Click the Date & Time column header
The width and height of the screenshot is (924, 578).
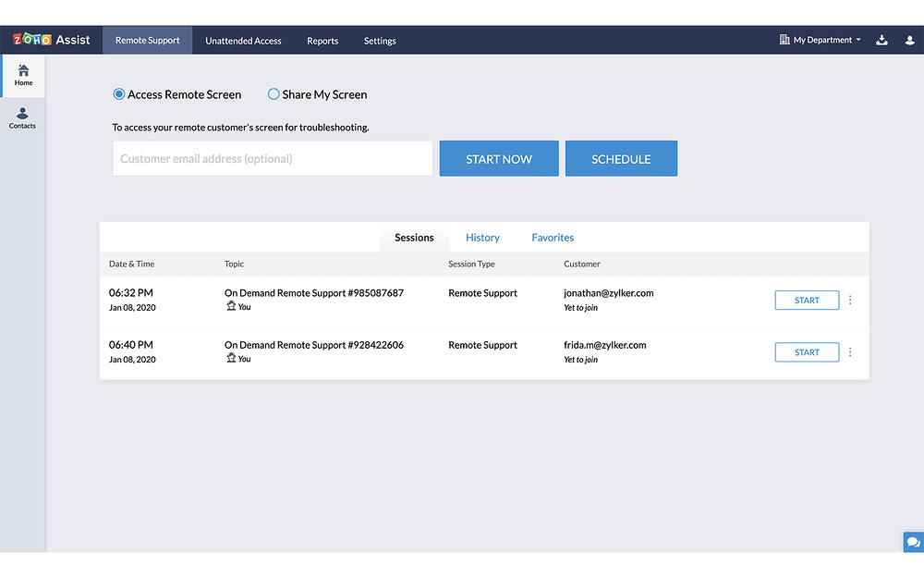(131, 264)
